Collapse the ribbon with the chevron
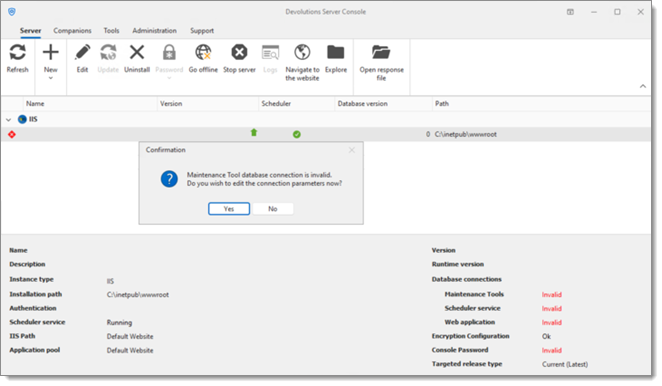 click(643, 86)
